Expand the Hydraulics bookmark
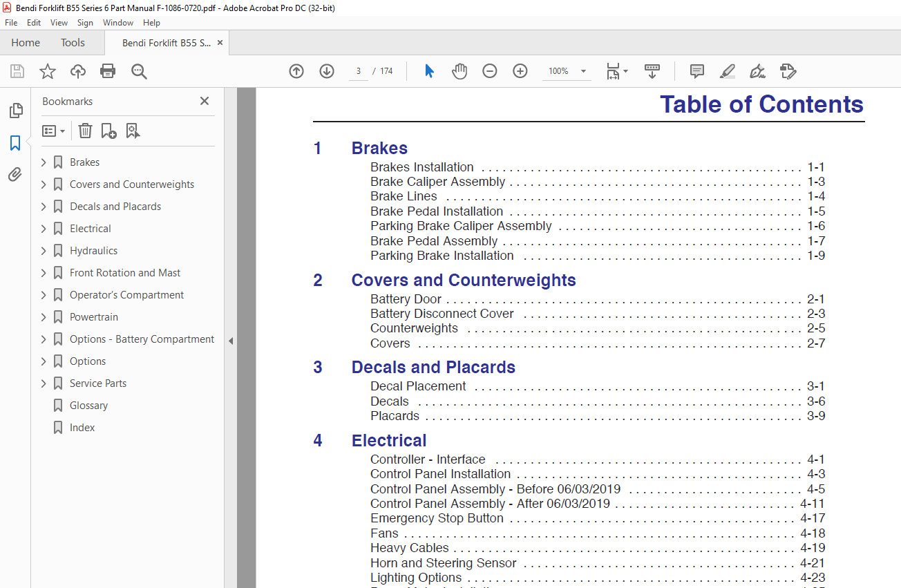Image resolution: width=901 pixels, height=588 pixels. pos(44,251)
